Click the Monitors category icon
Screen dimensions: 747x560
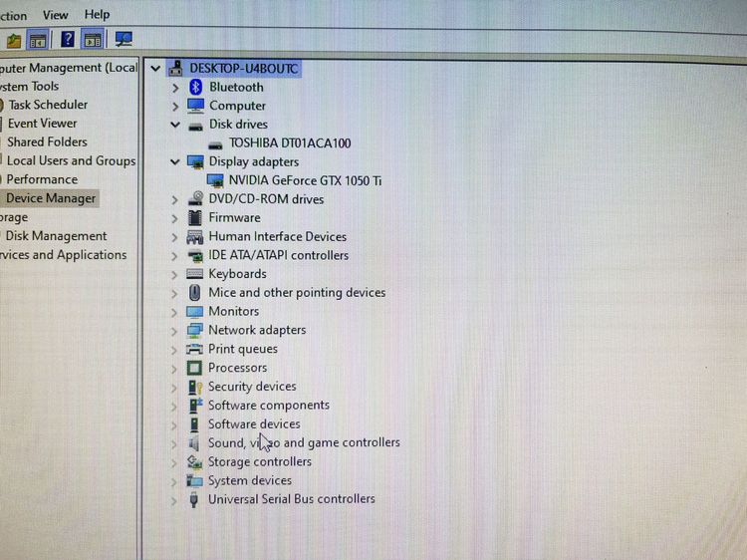click(x=194, y=312)
